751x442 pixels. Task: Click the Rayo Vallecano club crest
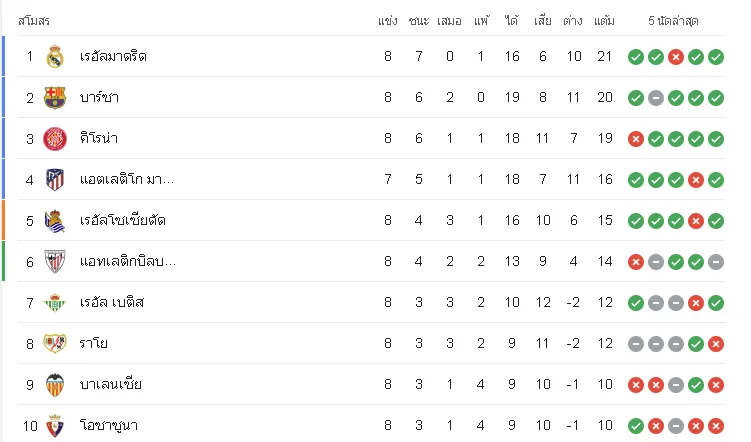(x=55, y=343)
